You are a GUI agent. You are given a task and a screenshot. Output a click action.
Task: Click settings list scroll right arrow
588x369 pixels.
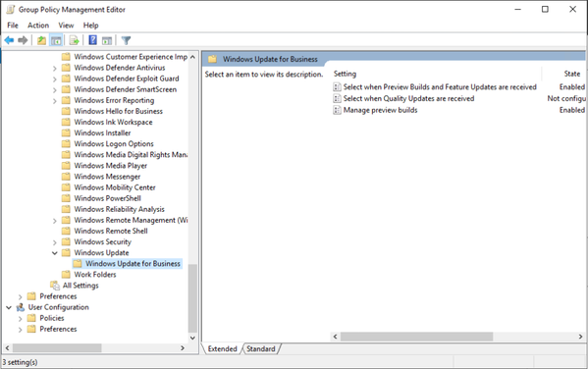click(580, 337)
